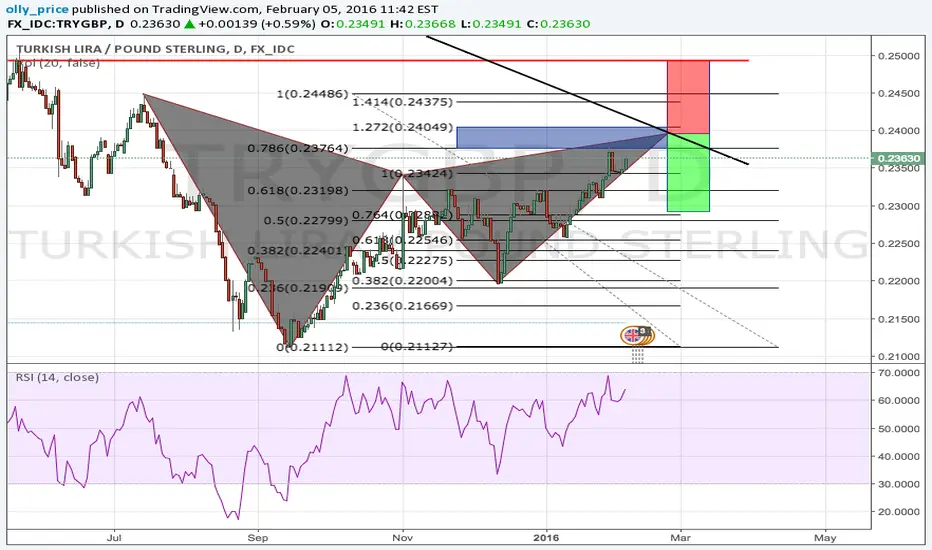Click the 70.0000 RSI axis label

(899, 373)
